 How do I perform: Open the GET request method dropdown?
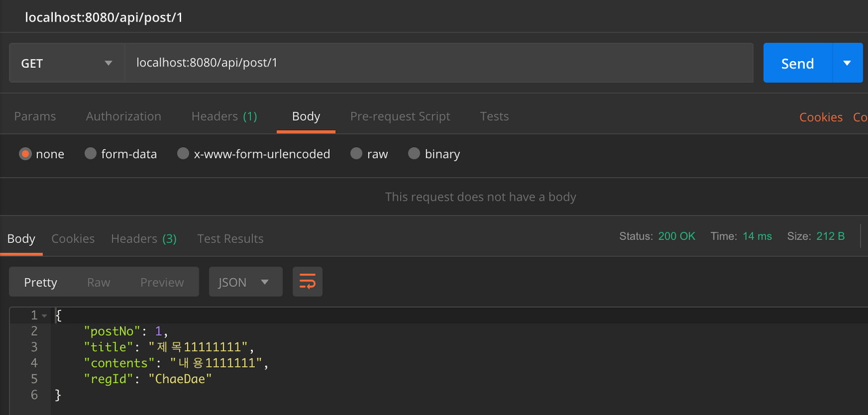[x=66, y=62]
